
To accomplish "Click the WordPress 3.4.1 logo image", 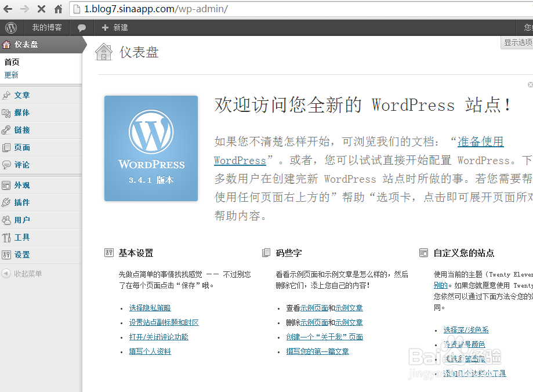I will (151, 148).
